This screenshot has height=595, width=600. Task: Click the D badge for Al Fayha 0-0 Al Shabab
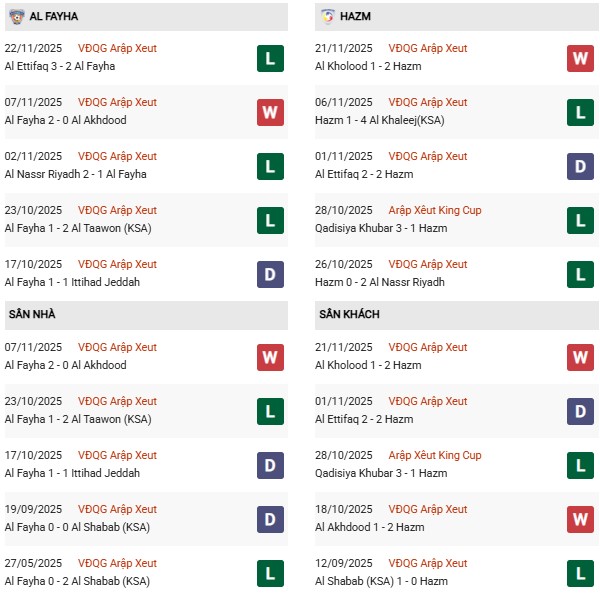pos(270,519)
